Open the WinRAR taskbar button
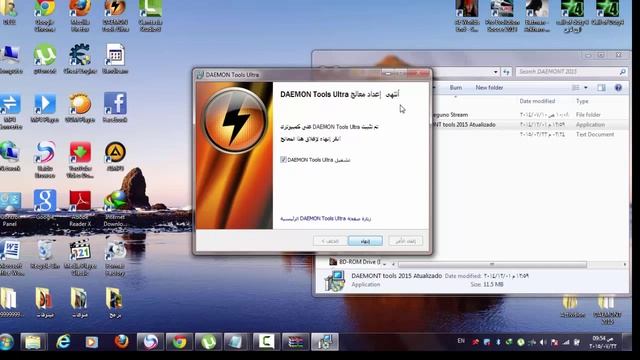Viewport: 640px width, 360px height. pyautogui.click(x=296, y=342)
